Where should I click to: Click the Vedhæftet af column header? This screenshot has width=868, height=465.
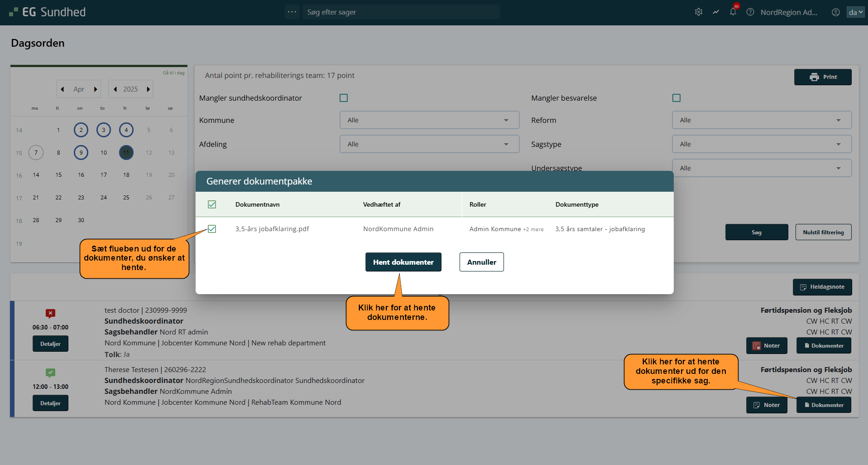pos(382,204)
